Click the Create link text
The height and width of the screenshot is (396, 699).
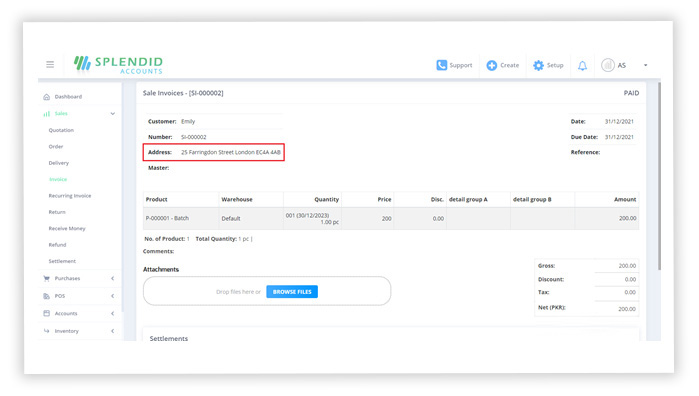(510, 65)
